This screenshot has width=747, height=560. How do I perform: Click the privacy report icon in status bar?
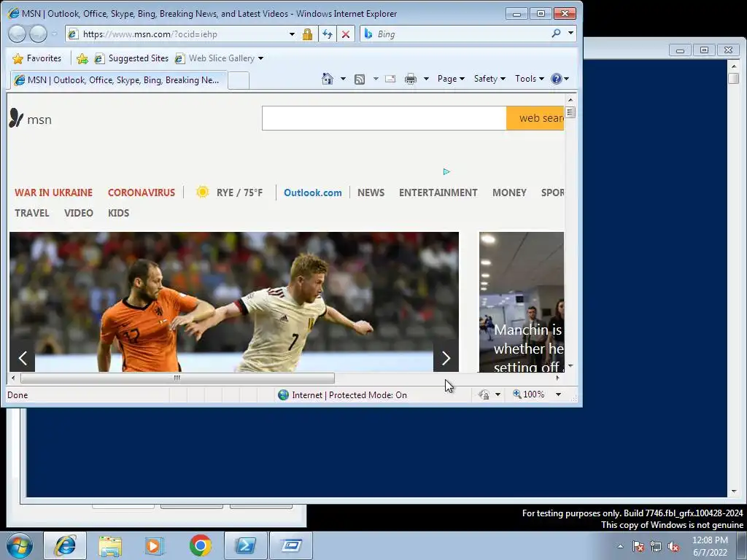pyautogui.click(x=484, y=394)
